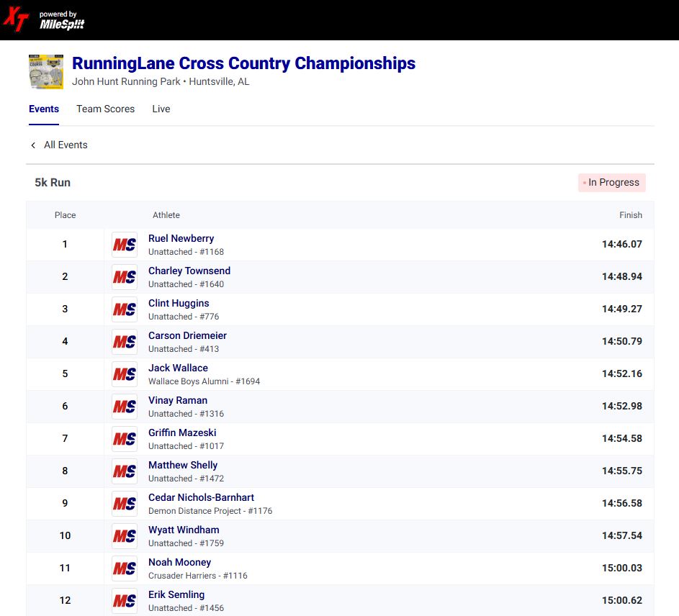Click MS logo next to Noah Mooney
Viewport: 679px width, 616px height.
tap(125, 569)
